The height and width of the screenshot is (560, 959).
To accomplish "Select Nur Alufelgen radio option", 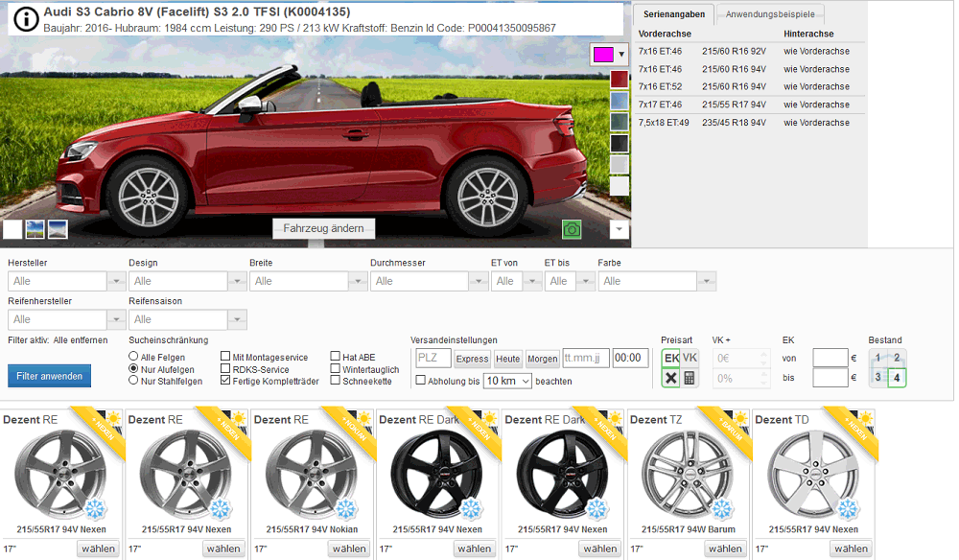I will point(133,368).
